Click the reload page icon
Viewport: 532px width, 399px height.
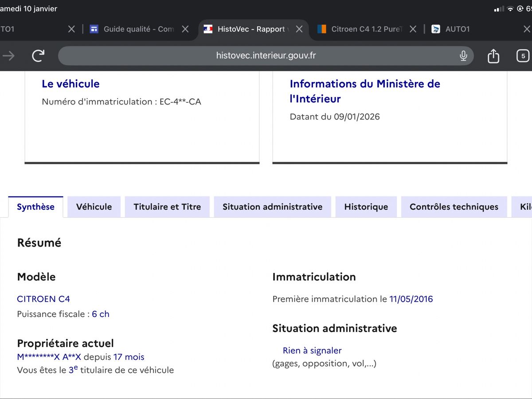[x=39, y=56]
